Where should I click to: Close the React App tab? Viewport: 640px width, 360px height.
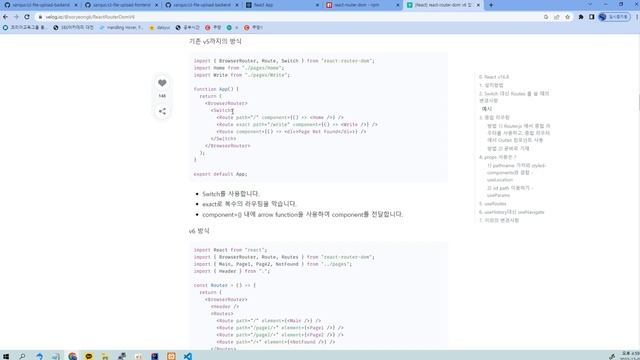tap(317, 5)
